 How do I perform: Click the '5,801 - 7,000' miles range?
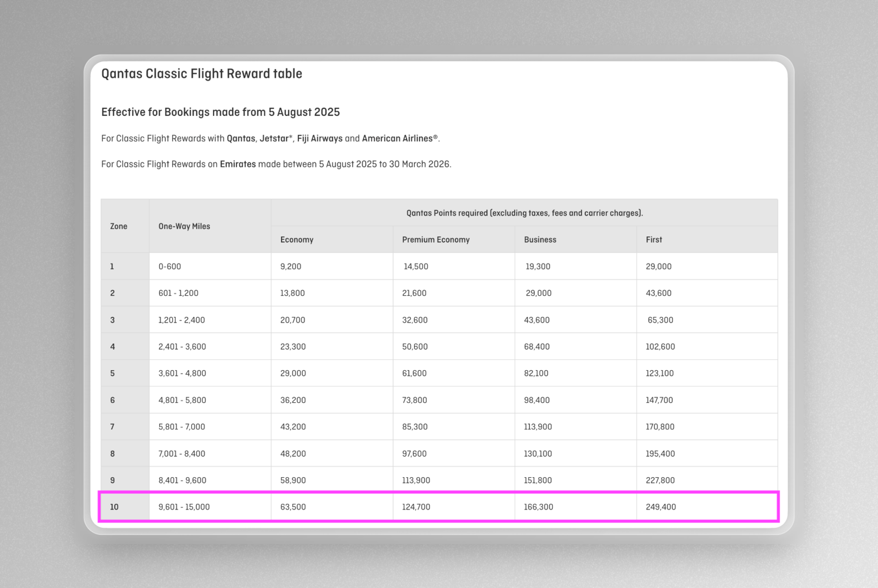182,427
